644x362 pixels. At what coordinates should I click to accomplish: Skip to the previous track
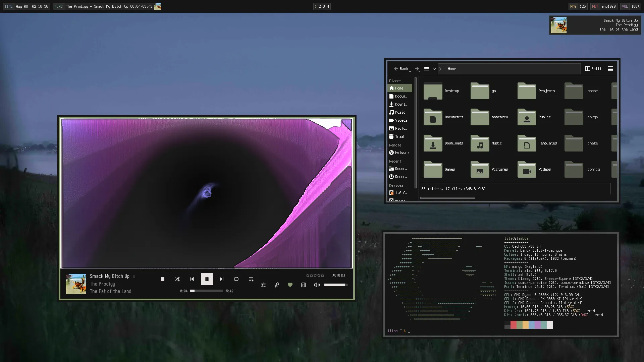click(192, 279)
